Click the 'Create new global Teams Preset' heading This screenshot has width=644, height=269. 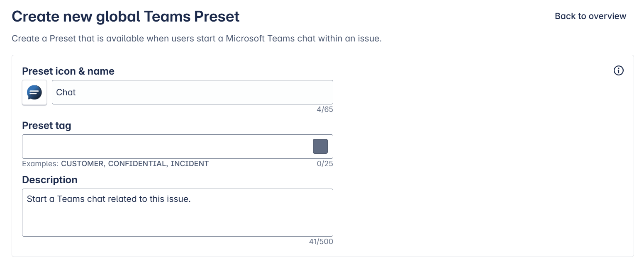pos(126,17)
